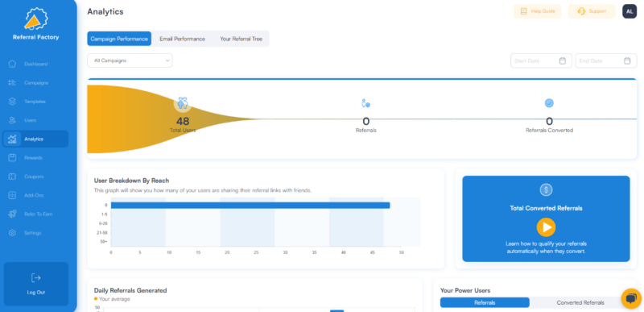Click the Campaigns list icon
644x312 pixels.
pos(12,82)
